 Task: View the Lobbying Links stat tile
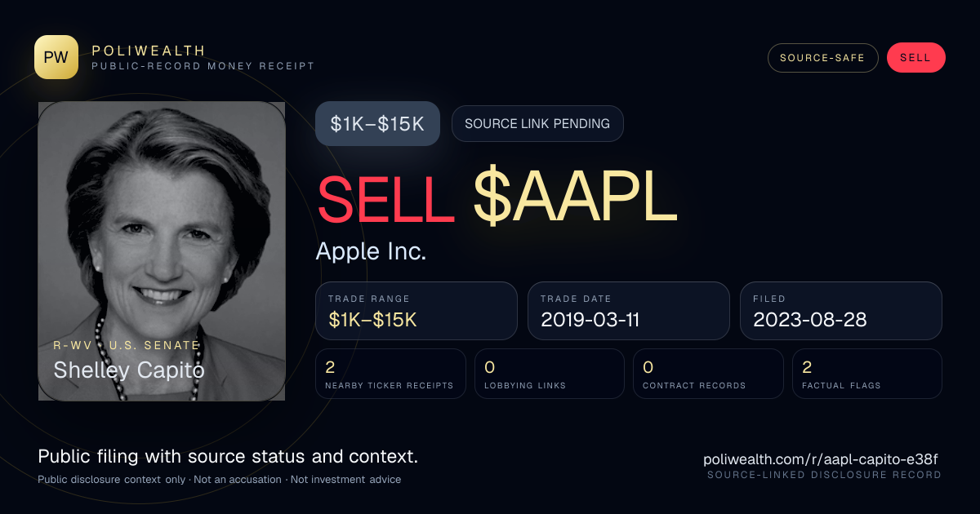[550, 374]
